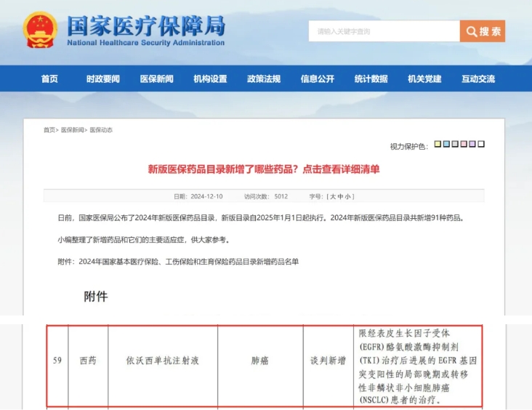Open the 时政要闻 menu item

pyautogui.click(x=102, y=79)
